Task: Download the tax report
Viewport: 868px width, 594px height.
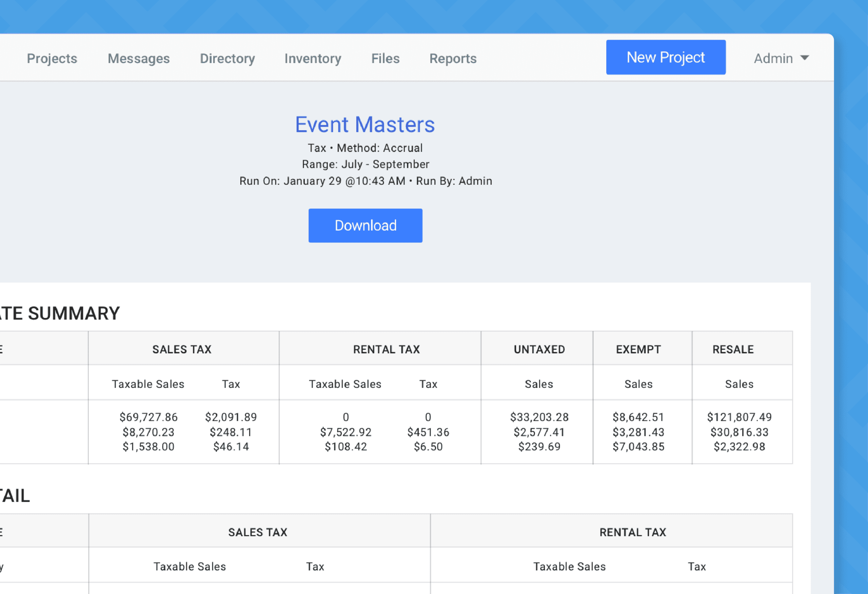Action: pos(365,225)
